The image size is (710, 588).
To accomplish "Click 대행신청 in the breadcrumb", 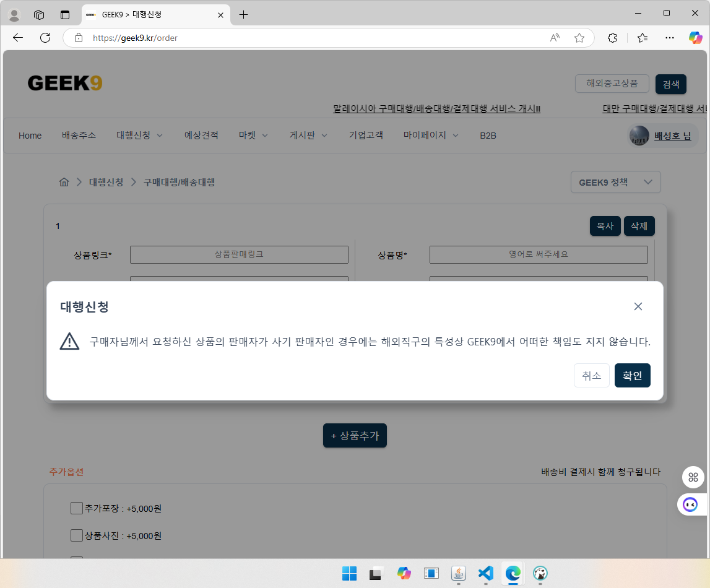I will [x=106, y=182].
